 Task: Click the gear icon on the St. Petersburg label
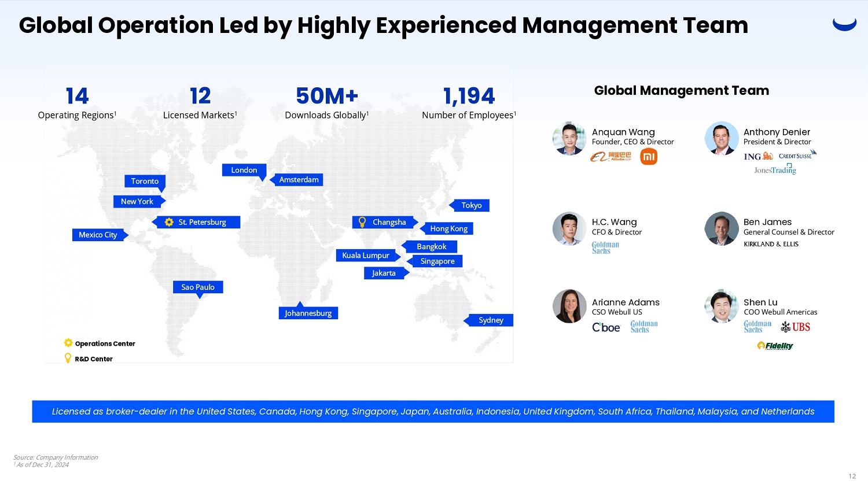[169, 222]
